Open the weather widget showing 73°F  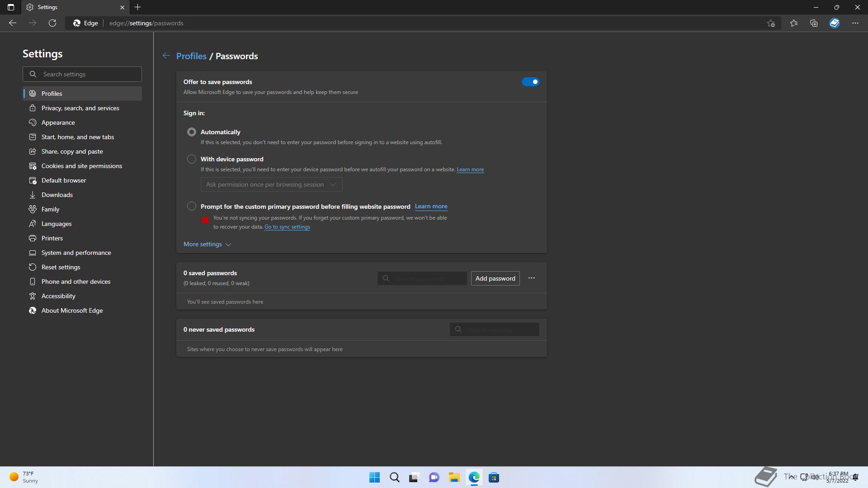[x=24, y=477]
